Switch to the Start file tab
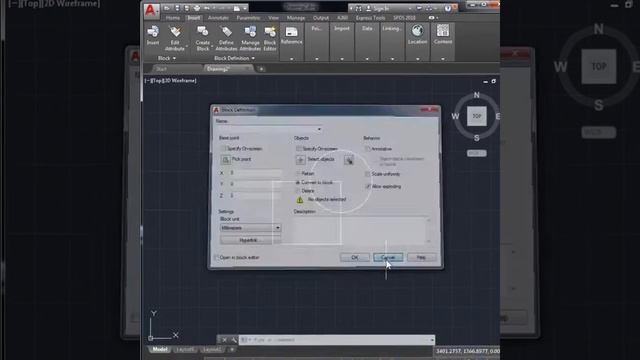Image resolution: width=640 pixels, height=360 pixels. (176, 69)
